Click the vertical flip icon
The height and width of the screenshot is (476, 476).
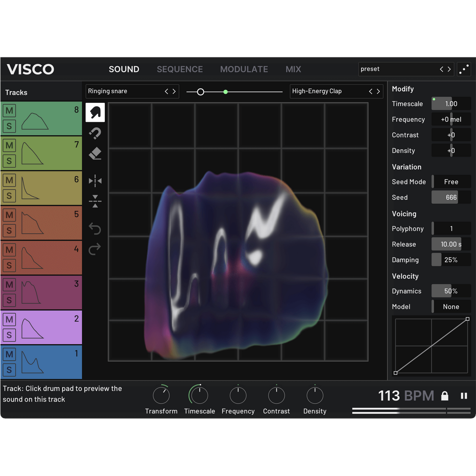click(95, 201)
